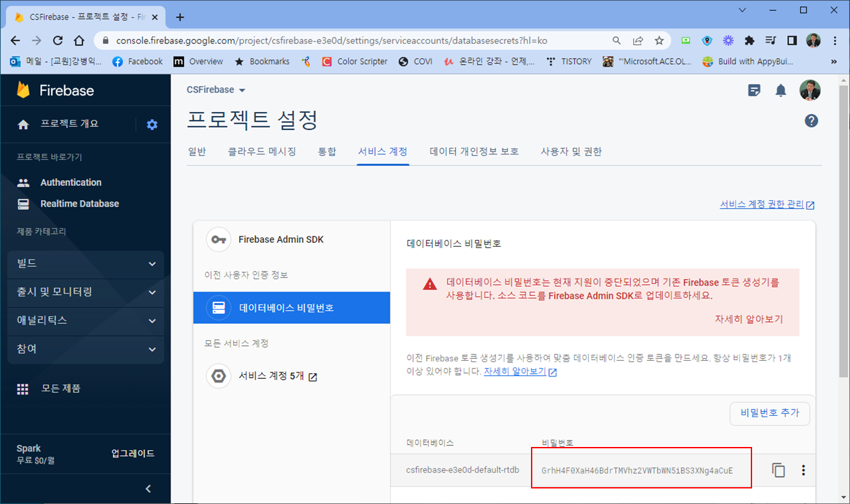
Task: Switch to 클라우드 메시징 tab
Action: click(262, 152)
